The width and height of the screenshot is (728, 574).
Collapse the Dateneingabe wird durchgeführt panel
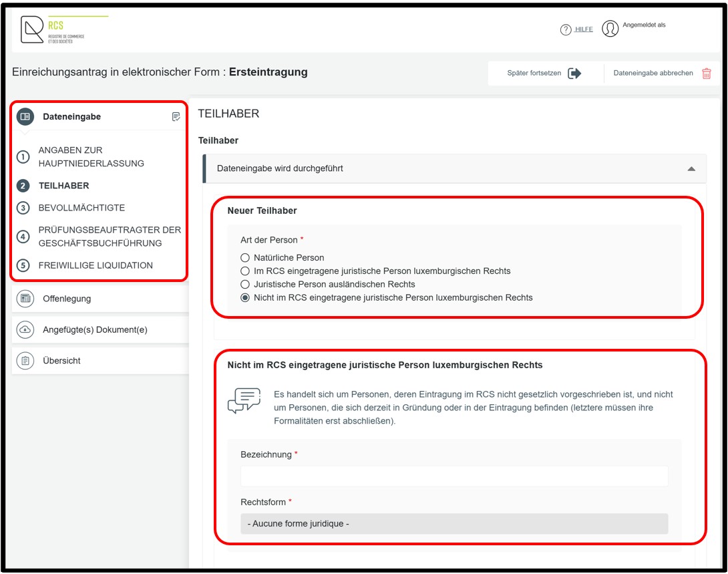tap(691, 168)
